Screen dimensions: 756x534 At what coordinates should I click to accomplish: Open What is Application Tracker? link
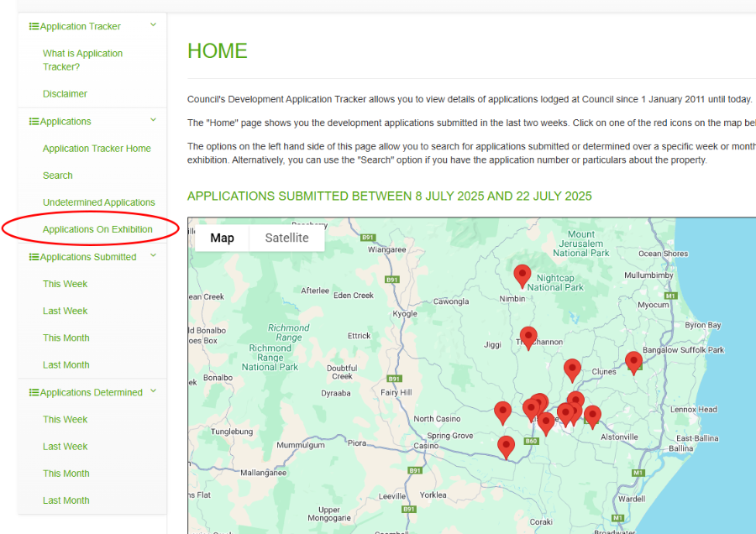(x=82, y=60)
